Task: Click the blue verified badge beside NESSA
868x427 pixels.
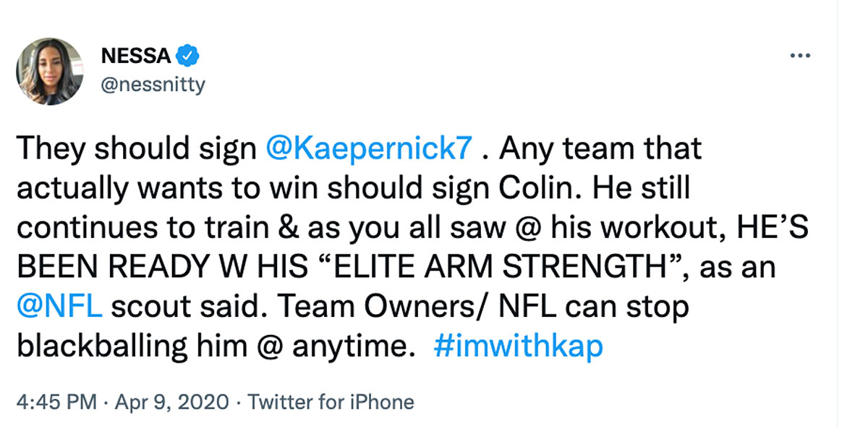Action: point(188,55)
